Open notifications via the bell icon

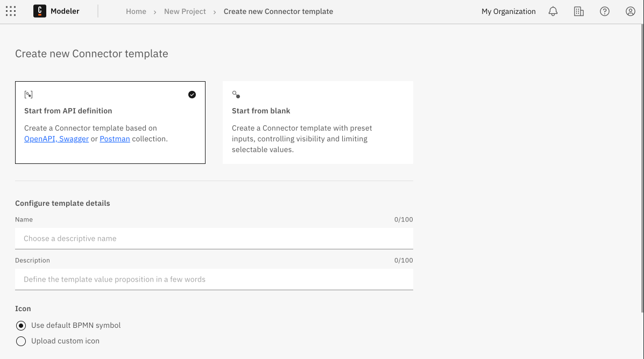(553, 11)
